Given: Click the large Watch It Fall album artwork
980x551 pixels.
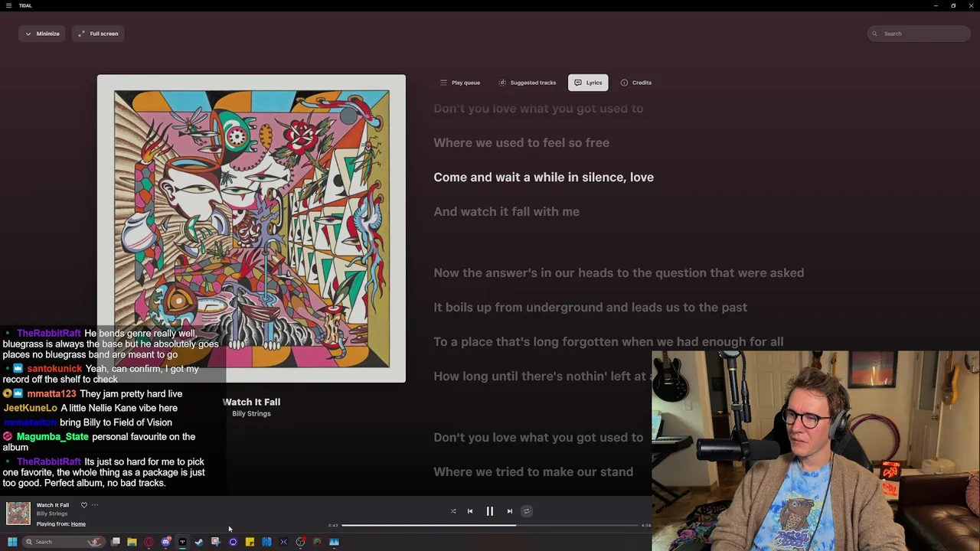Looking at the screenshot, I should point(251,228).
